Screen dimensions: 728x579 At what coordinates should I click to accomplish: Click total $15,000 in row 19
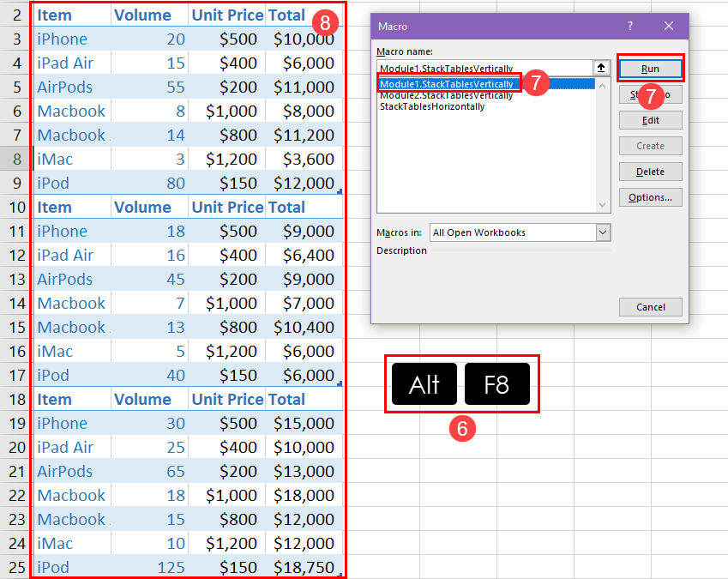pos(304,424)
